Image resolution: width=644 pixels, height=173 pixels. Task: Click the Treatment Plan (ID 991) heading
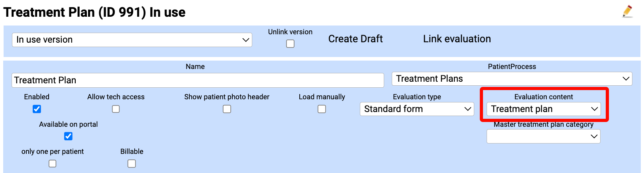click(x=94, y=12)
